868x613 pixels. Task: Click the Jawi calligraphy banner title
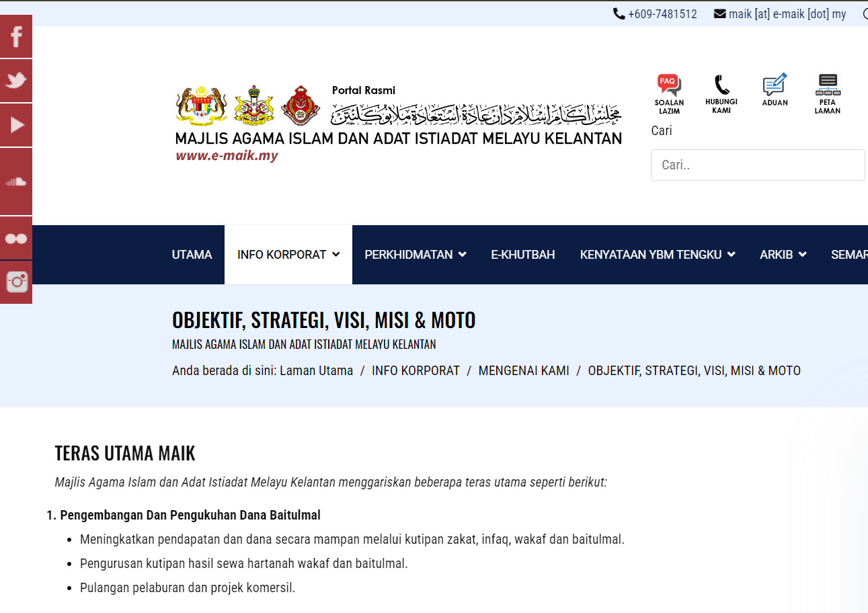pos(476,114)
